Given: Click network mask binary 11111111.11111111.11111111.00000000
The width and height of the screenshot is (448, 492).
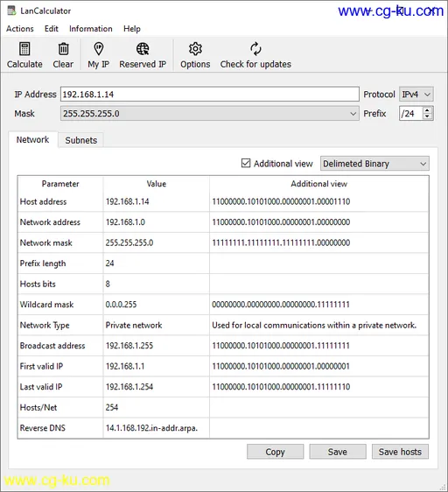Looking at the screenshot, I should (319, 242).
